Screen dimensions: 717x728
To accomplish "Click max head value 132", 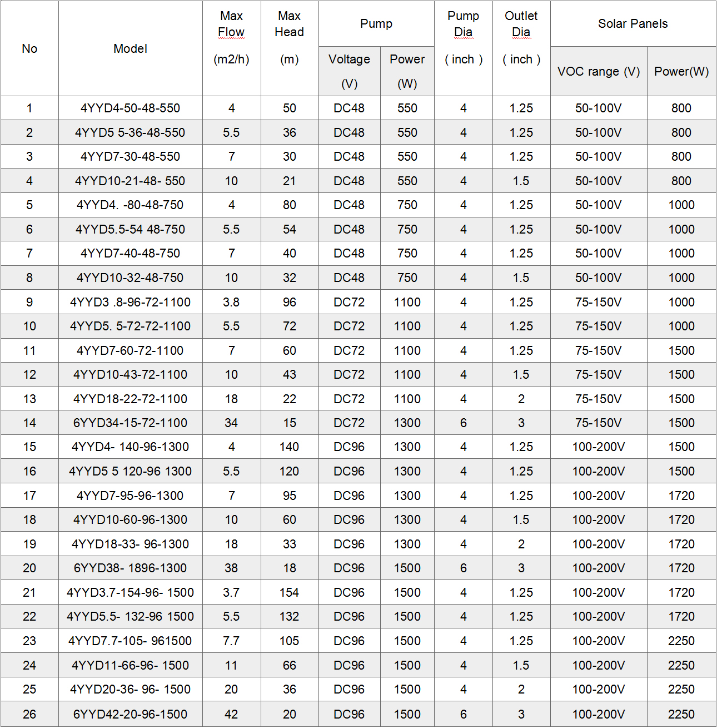I will [x=289, y=616].
